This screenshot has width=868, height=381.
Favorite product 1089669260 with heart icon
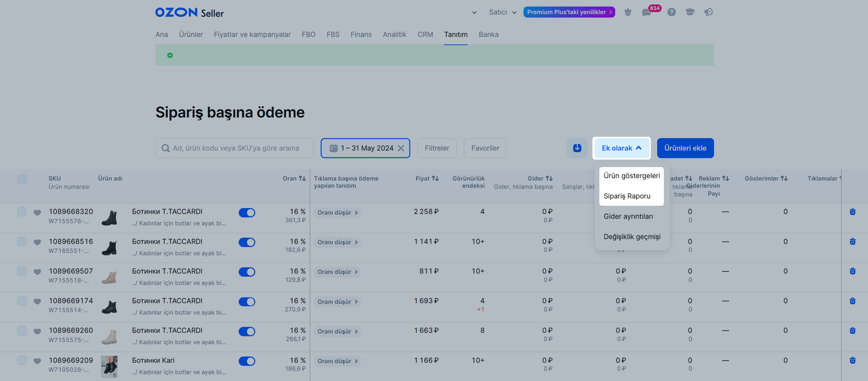point(37,331)
